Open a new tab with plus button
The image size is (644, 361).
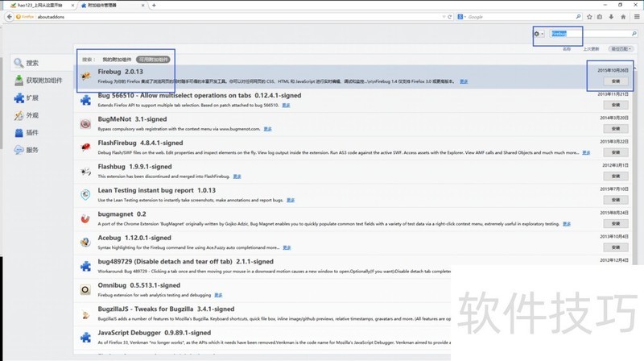click(154, 6)
